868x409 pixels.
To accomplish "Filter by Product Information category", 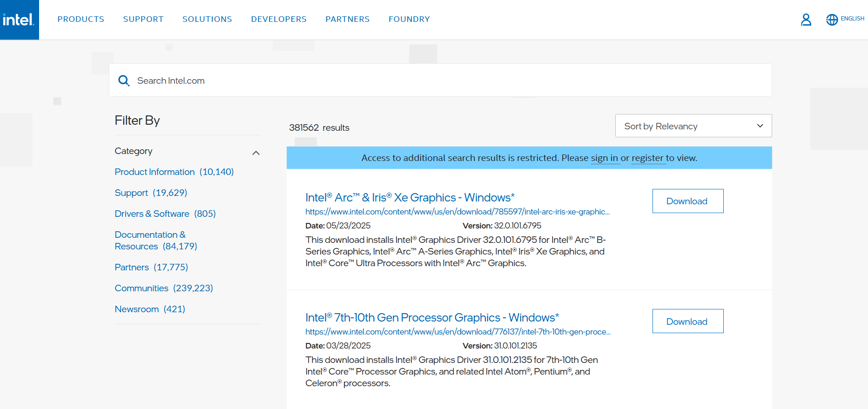I will coord(174,172).
